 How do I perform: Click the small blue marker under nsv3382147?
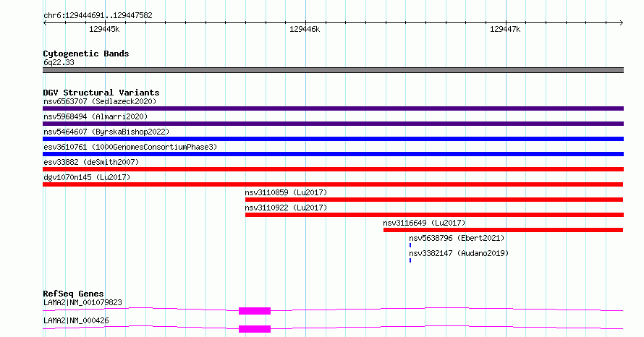click(410, 260)
